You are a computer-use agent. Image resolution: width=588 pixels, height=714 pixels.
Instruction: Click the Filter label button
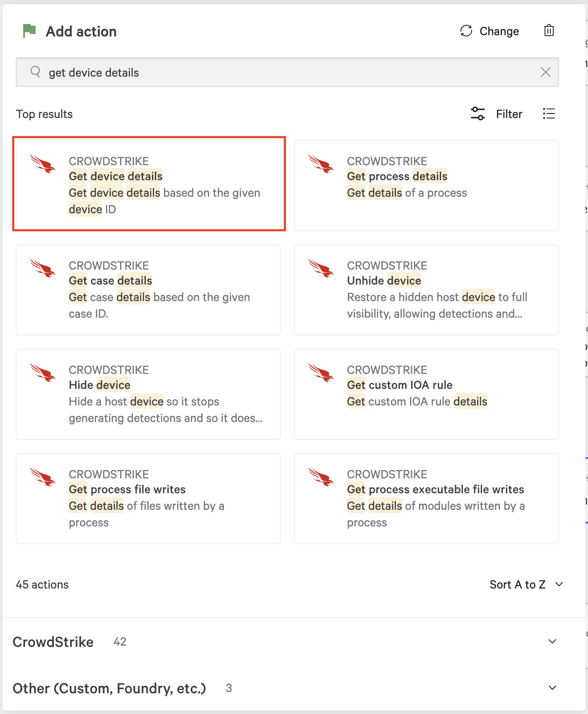click(509, 114)
